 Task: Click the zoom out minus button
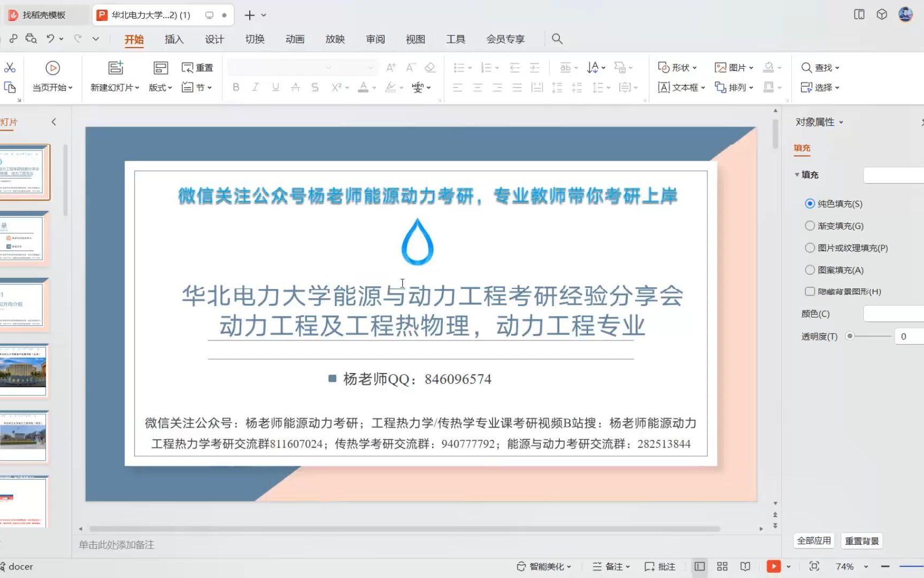(885, 566)
